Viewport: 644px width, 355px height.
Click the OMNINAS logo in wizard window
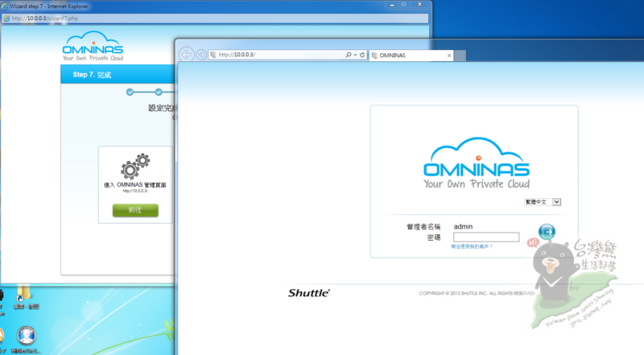[93, 46]
